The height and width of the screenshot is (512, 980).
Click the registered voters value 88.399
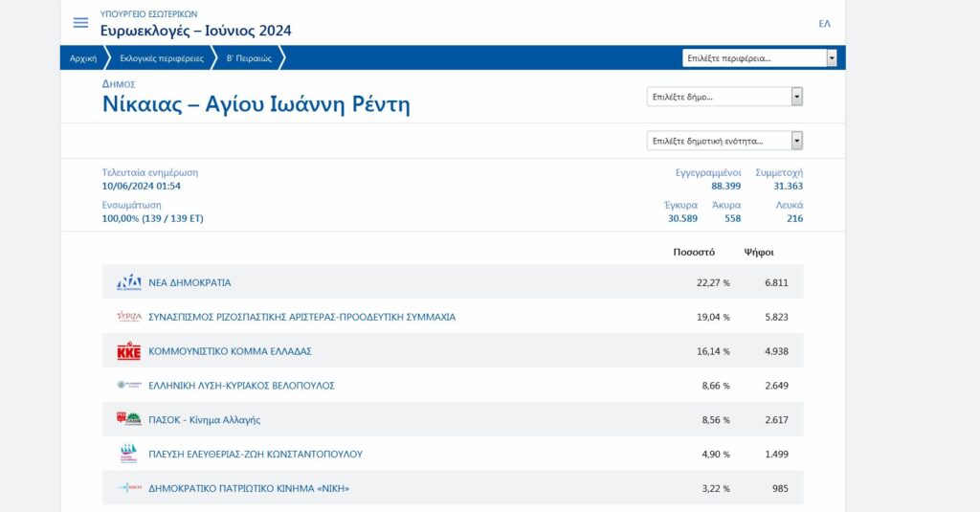click(x=725, y=187)
